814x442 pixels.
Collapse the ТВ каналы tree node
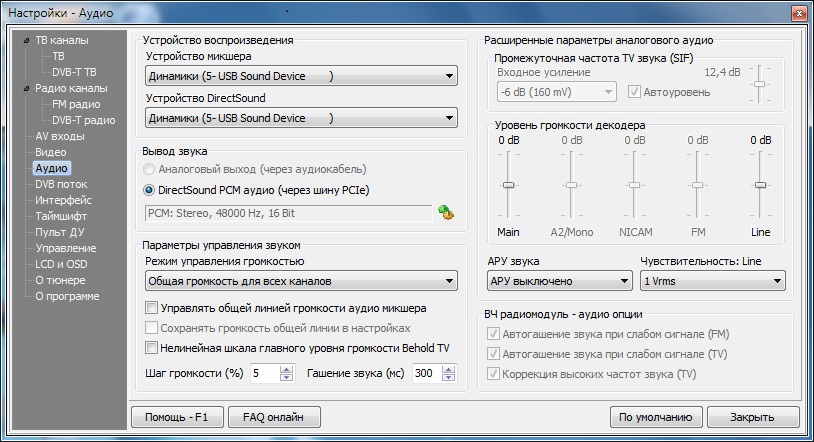click(x=27, y=41)
